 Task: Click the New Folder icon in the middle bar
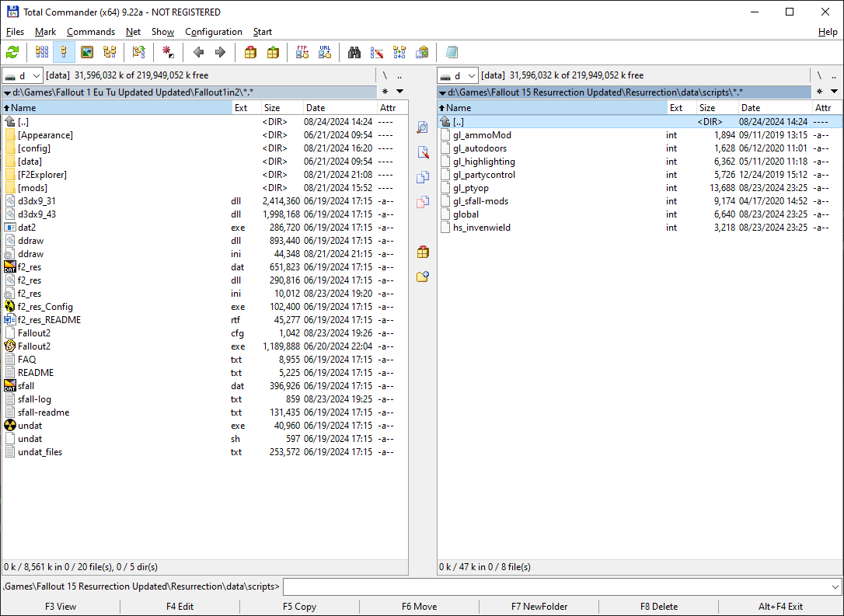pyautogui.click(x=423, y=276)
